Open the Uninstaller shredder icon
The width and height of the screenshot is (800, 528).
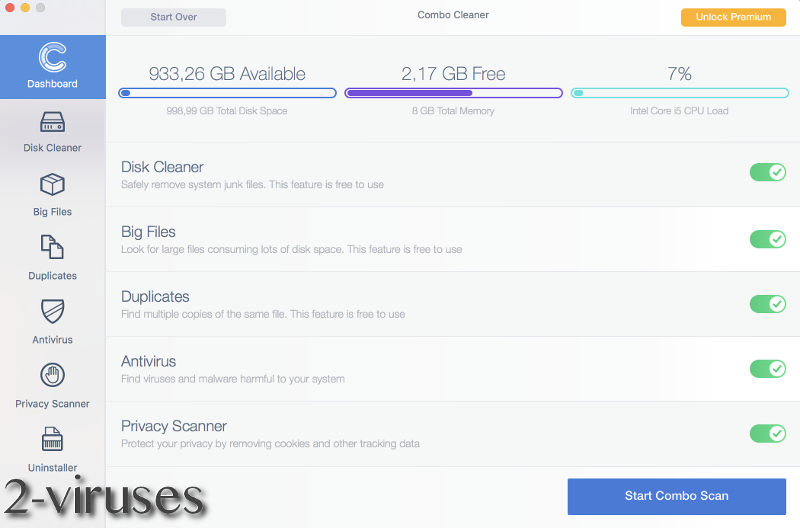(x=52, y=439)
